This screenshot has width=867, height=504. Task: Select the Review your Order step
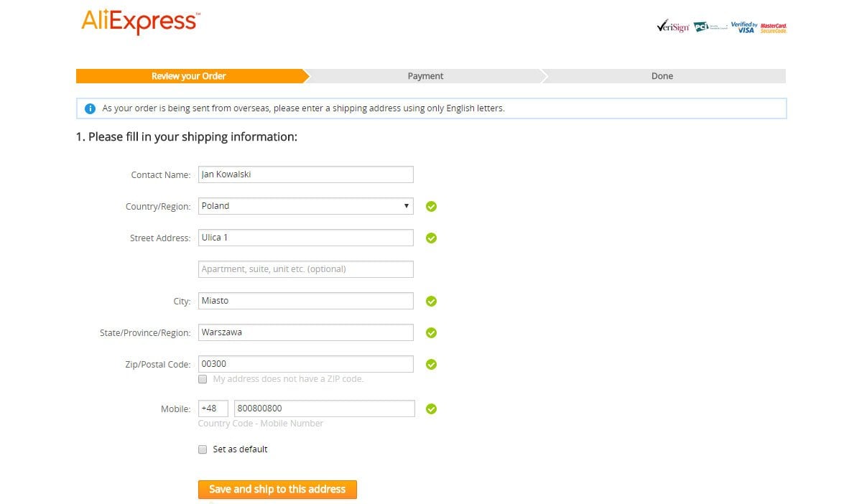[x=189, y=76]
